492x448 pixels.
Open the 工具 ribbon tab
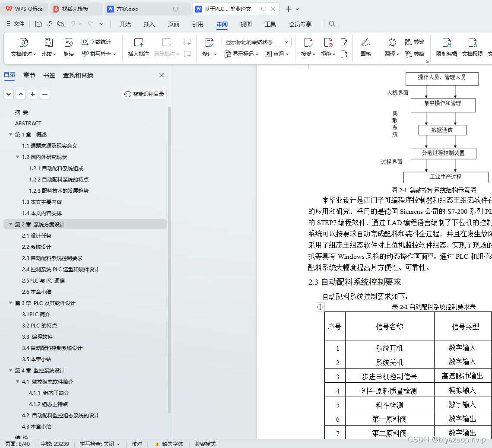270,24
